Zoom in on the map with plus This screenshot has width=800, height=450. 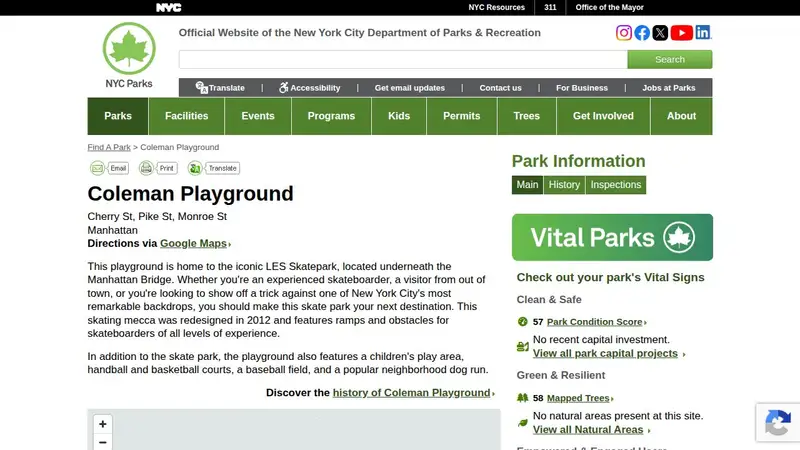pos(103,424)
